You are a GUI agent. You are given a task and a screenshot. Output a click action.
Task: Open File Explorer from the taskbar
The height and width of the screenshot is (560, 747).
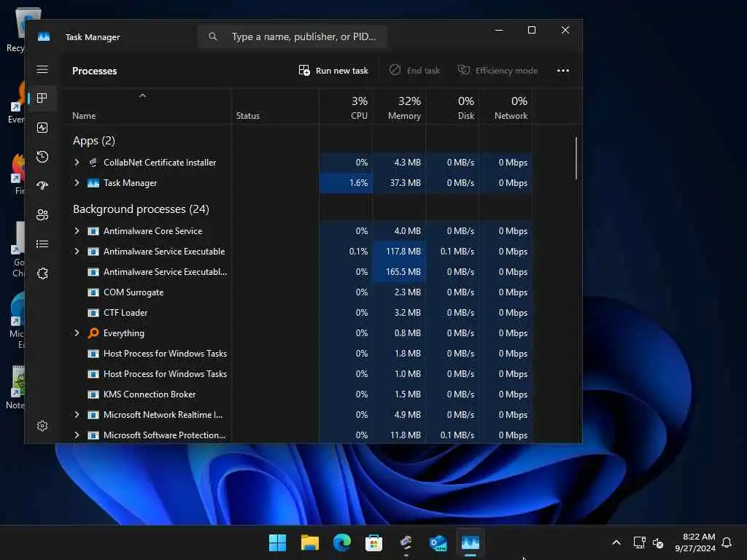pyautogui.click(x=309, y=542)
